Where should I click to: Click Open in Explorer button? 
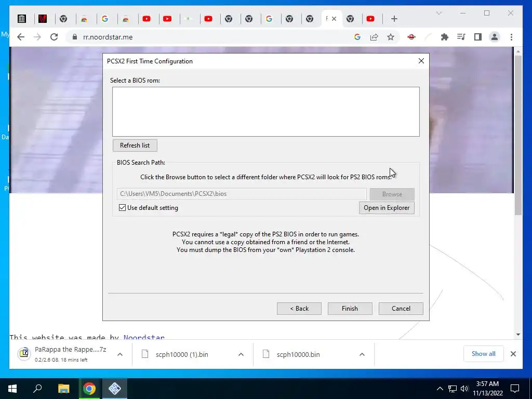(387, 208)
